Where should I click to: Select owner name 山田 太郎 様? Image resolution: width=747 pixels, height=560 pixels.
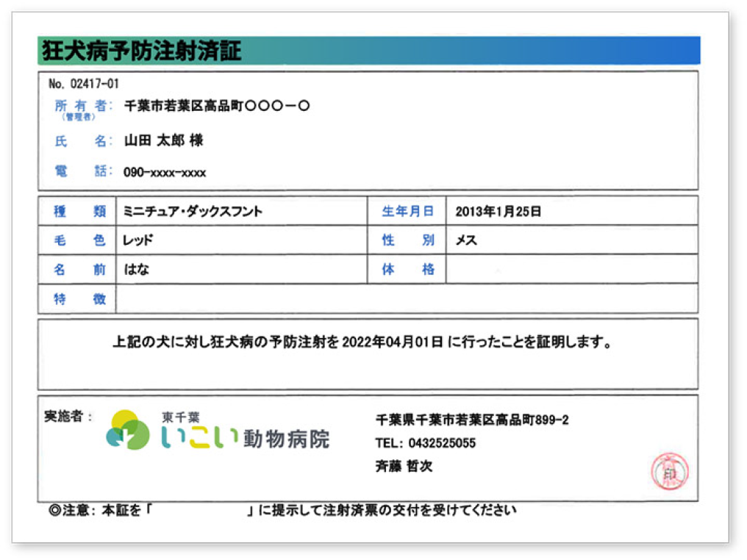[x=163, y=140]
